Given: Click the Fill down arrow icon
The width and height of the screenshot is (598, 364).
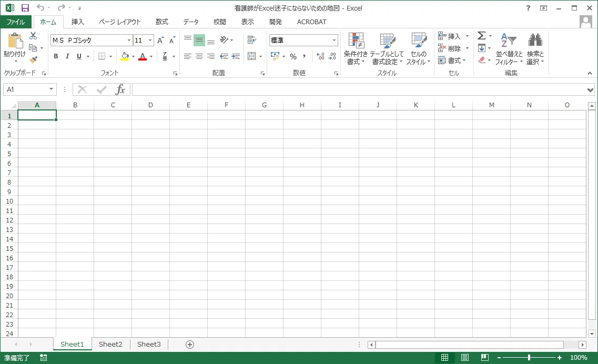Looking at the screenshot, I should pos(482,48).
